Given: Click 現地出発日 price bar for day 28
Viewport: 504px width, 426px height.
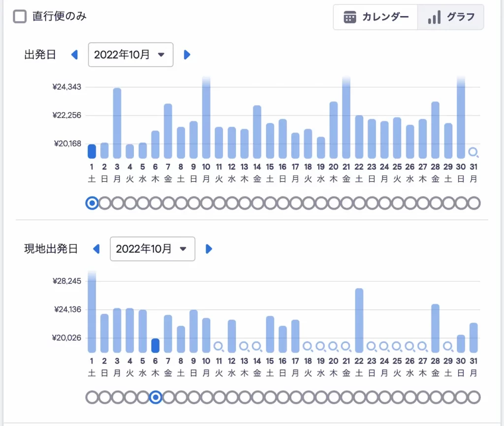Looking at the screenshot, I should (x=435, y=328).
